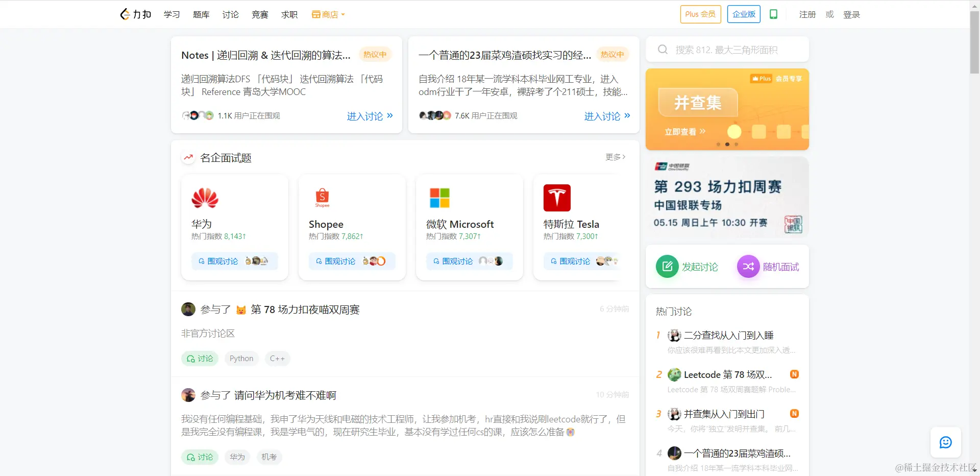Open post 请问华为机考难不难啊
Image resolution: width=980 pixels, height=476 pixels.
(x=285, y=395)
